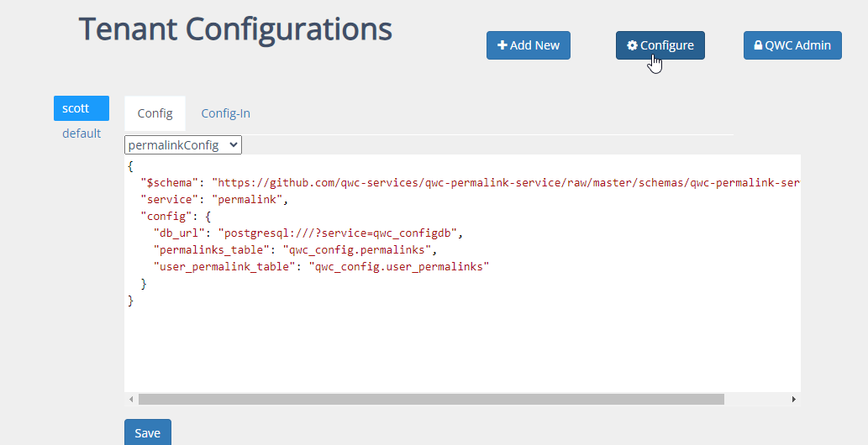Place cursor on the "$schema" URL line
Viewport: 868px width, 445px height.
coord(504,182)
